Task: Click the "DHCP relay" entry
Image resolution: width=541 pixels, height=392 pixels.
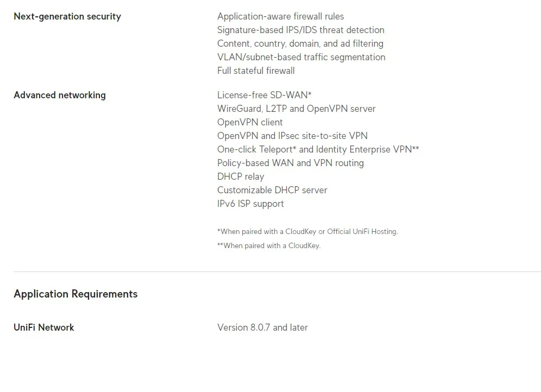Action: click(241, 176)
